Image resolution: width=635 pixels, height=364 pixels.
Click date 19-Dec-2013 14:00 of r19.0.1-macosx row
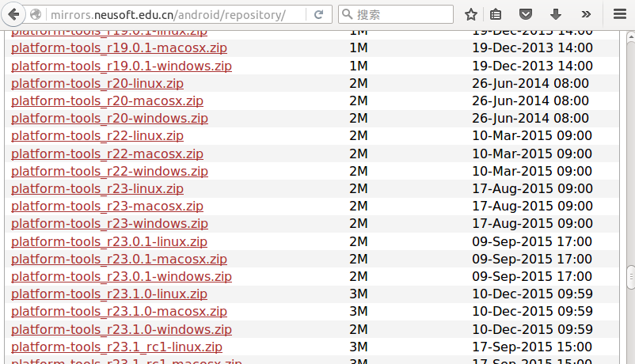532,47
